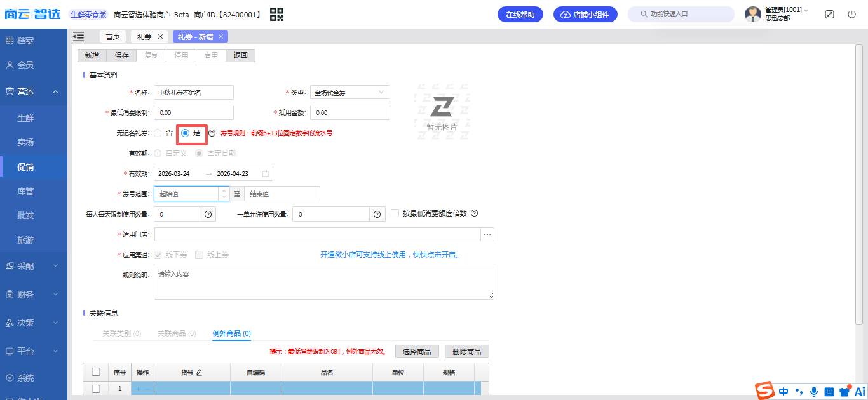Viewport: 868px width, 400px height.
Task: Click the fullscreen expand icon in header
Action: click(829, 14)
